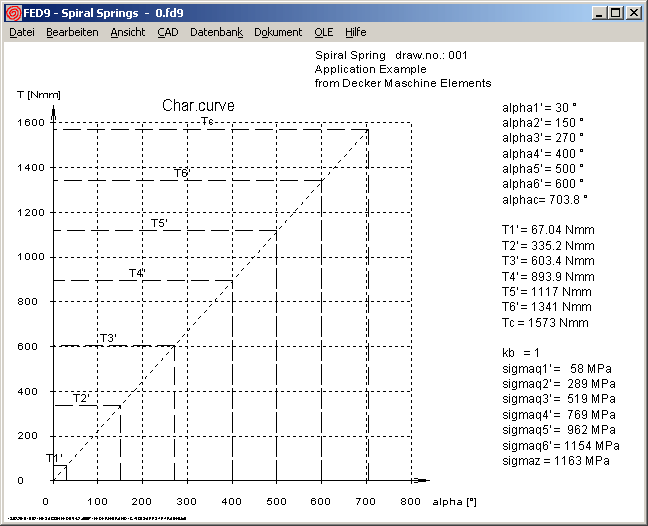Image resolution: width=648 pixels, height=526 pixels.
Task: Click the sigmaz = 1163 MPa value
Action: coord(555,461)
